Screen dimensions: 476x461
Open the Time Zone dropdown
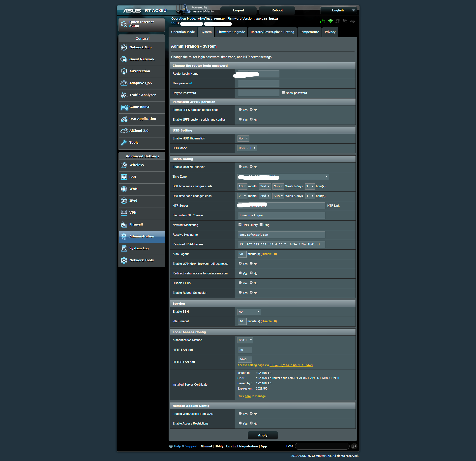click(283, 177)
